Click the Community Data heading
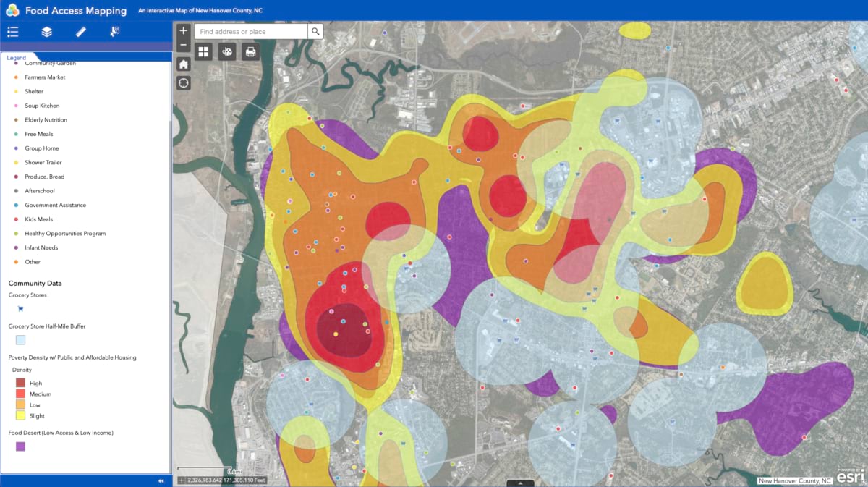Screen dimensions: 868x487 35,284
